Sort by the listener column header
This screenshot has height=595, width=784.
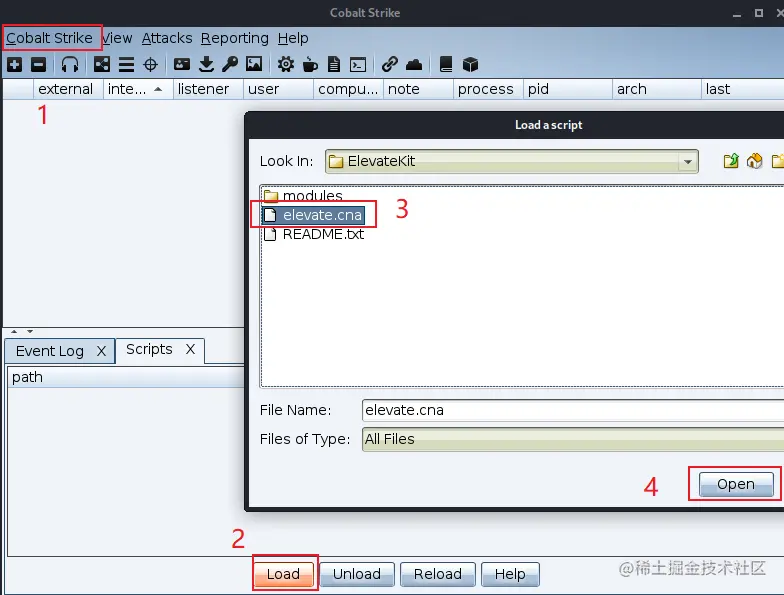pos(208,89)
